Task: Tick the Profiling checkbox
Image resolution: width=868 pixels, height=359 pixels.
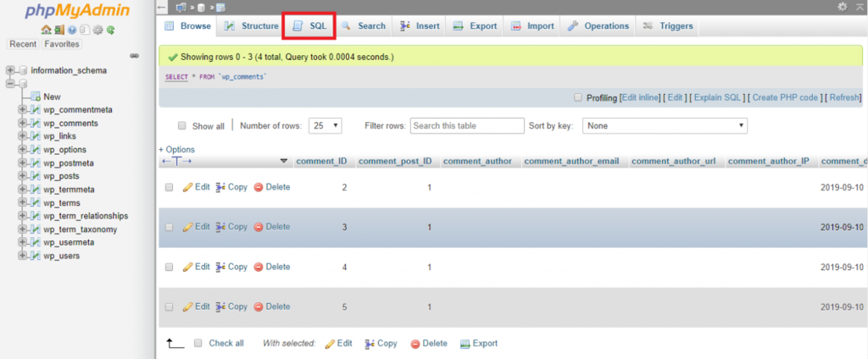Action: coord(578,98)
